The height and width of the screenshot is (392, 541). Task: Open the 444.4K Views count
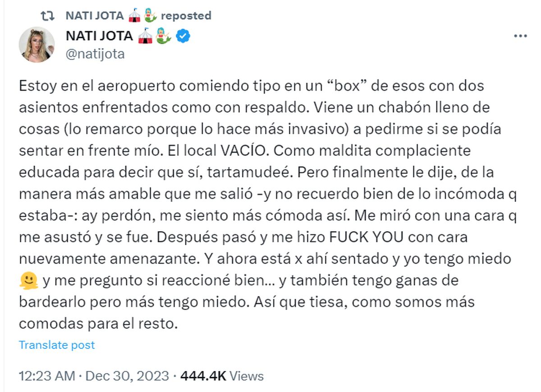click(x=222, y=376)
